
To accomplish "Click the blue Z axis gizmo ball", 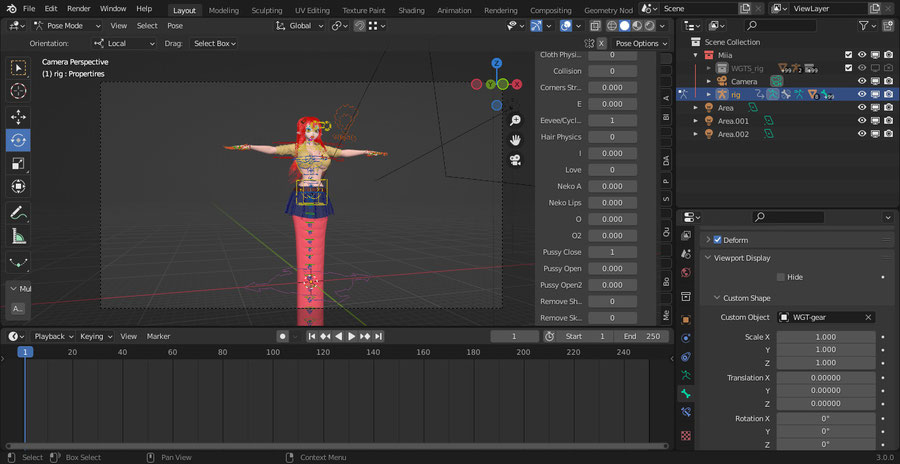I will [497, 63].
